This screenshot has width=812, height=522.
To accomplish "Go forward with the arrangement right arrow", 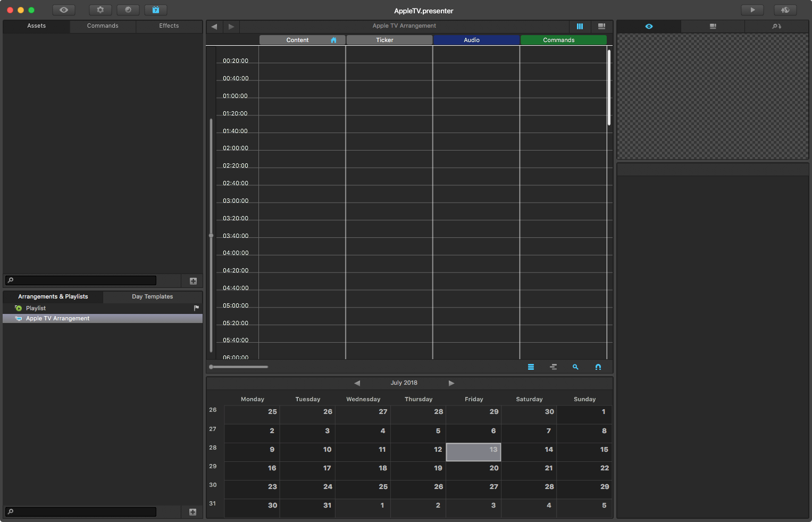I will click(231, 26).
